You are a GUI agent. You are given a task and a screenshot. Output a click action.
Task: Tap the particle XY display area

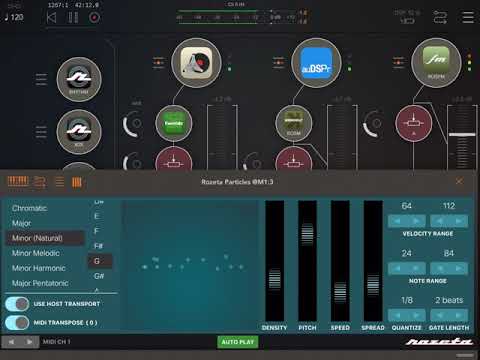(190, 265)
